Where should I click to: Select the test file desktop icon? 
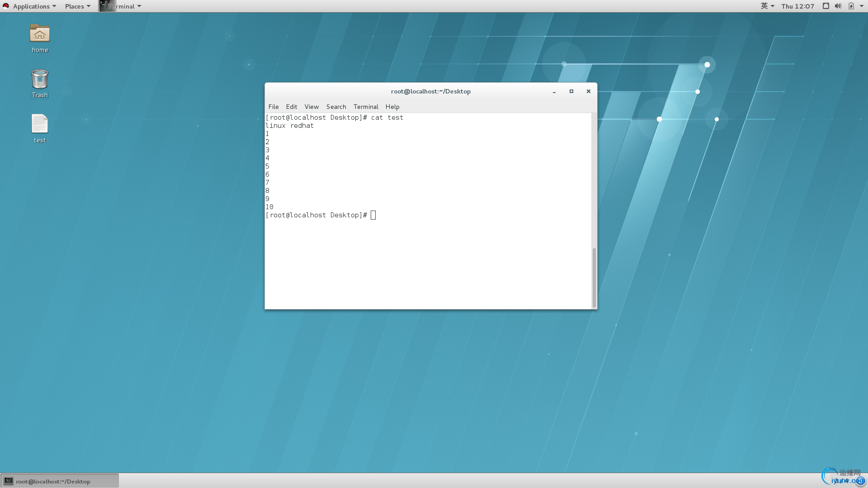(x=40, y=129)
